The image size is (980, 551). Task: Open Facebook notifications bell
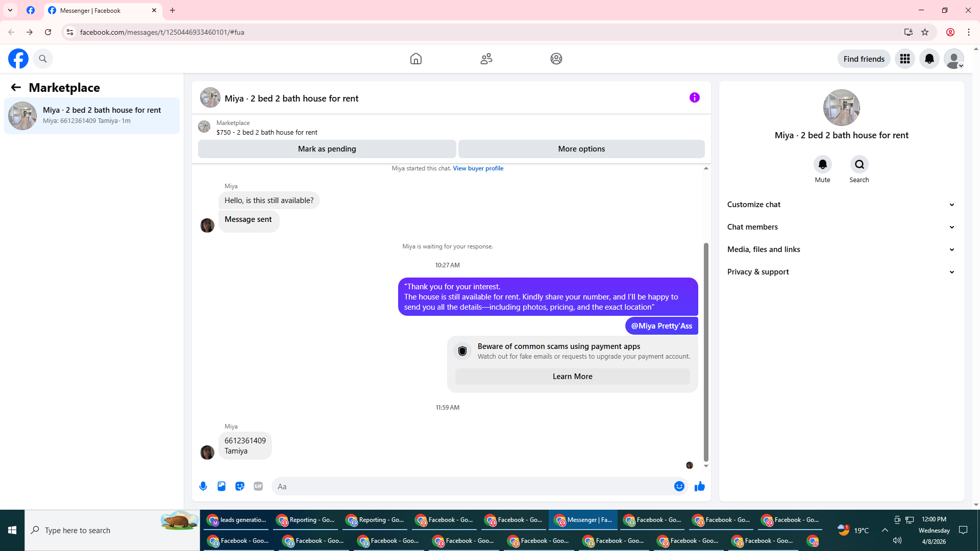[929, 59]
